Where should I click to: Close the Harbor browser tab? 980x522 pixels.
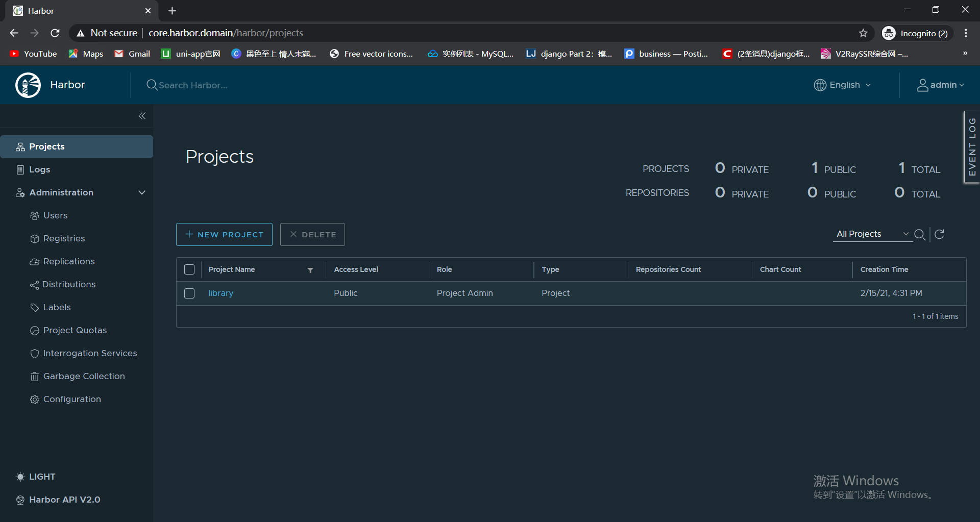[148, 11]
